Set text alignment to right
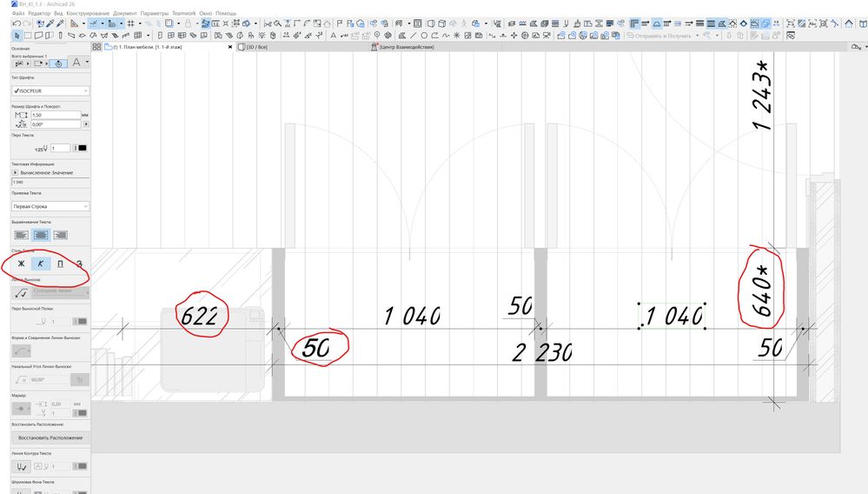This screenshot has height=494, width=868. (60, 236)
